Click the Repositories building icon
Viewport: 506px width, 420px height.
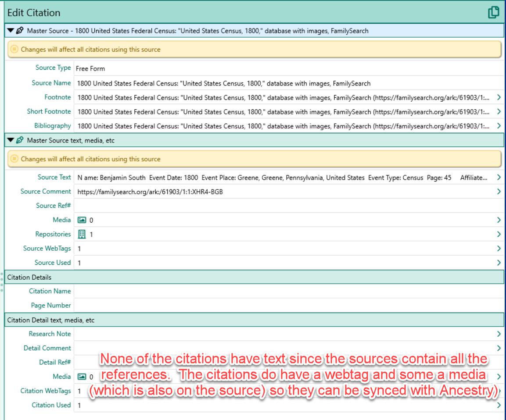(x=82, y=235)
